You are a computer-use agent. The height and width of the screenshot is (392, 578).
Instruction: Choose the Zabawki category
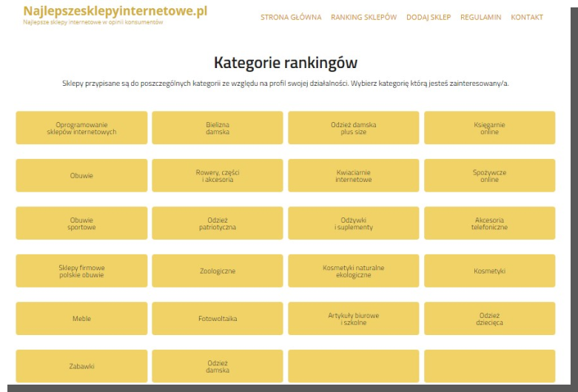point(81,366)
